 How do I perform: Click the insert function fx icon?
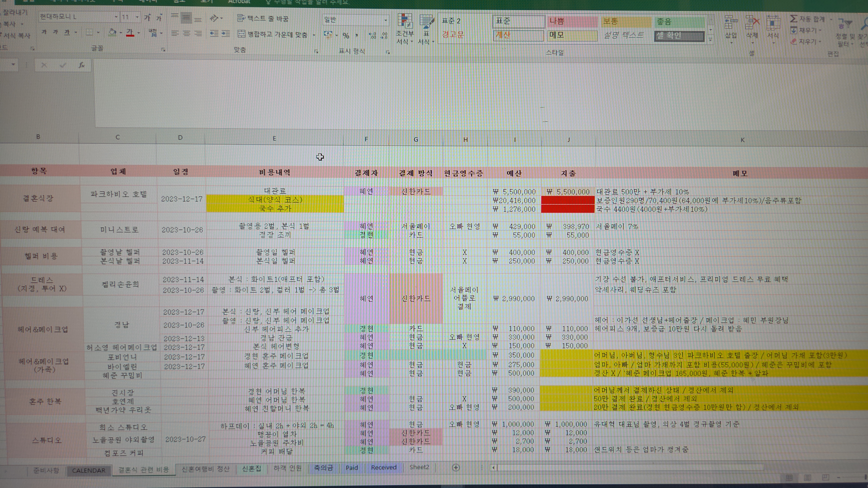[x=82, y=65]
